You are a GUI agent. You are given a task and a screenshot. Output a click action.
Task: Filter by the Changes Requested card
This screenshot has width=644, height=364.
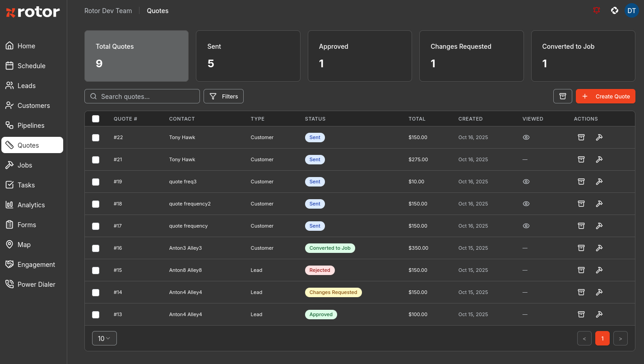pos(472,56)
